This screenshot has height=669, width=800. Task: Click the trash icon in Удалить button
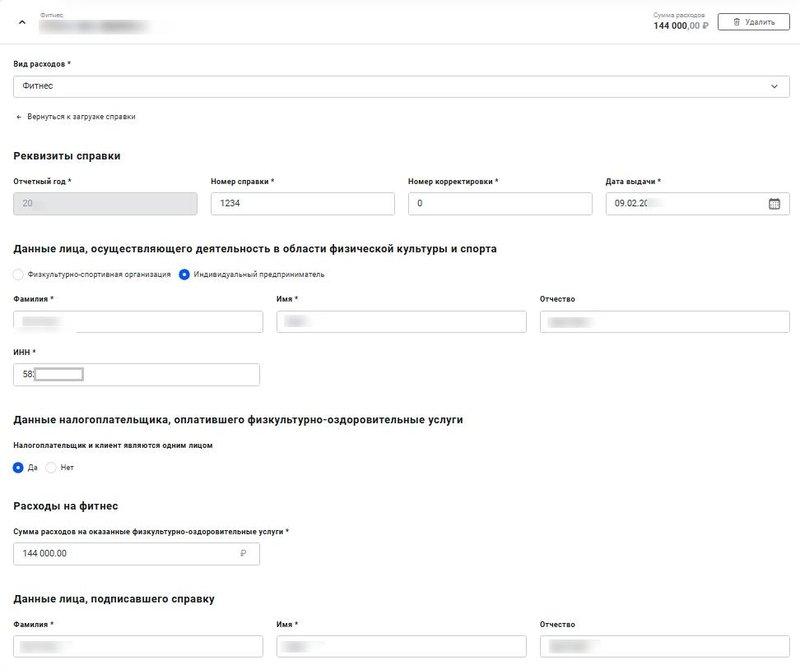tap(736, 21)
